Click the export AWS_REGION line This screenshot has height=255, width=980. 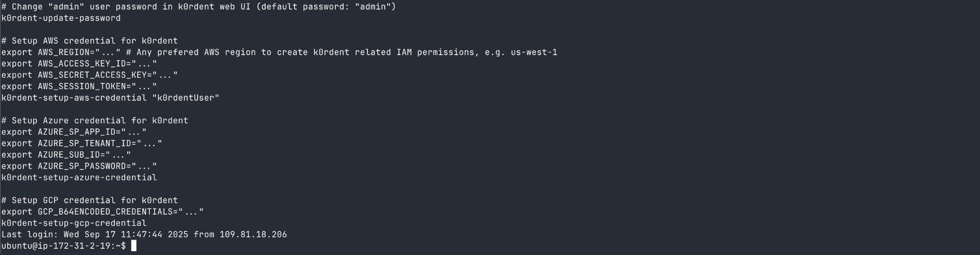(x=61, y=52)
